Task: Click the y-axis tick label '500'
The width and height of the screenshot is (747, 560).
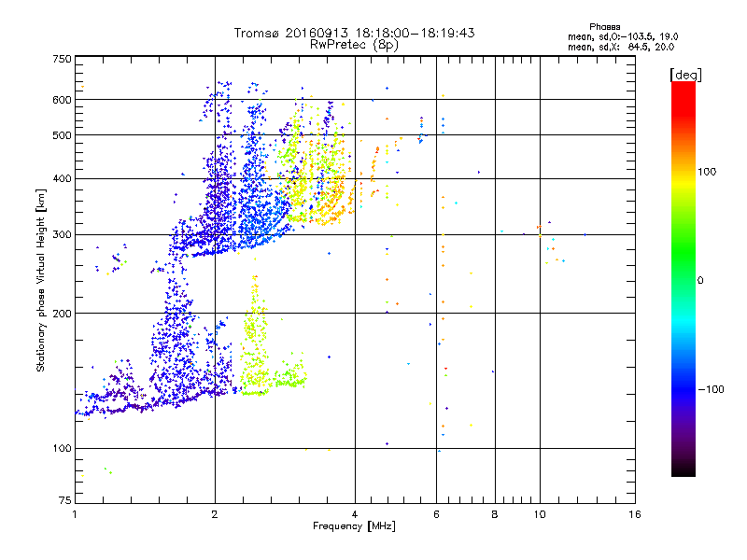Action: click(x=62, y=135)
